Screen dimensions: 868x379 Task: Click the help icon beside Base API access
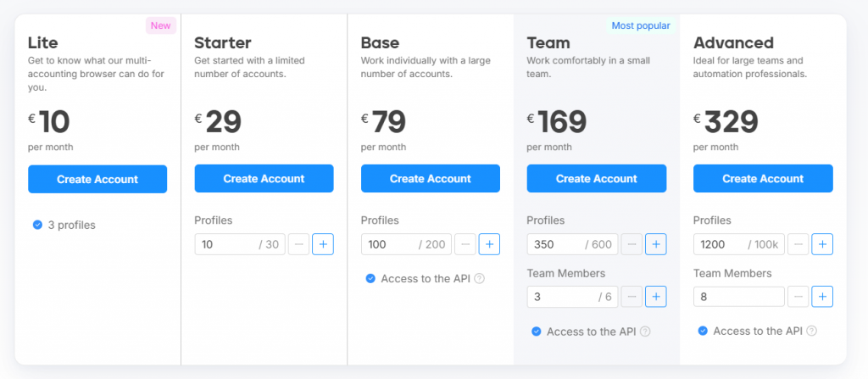(x=479, y=279)
